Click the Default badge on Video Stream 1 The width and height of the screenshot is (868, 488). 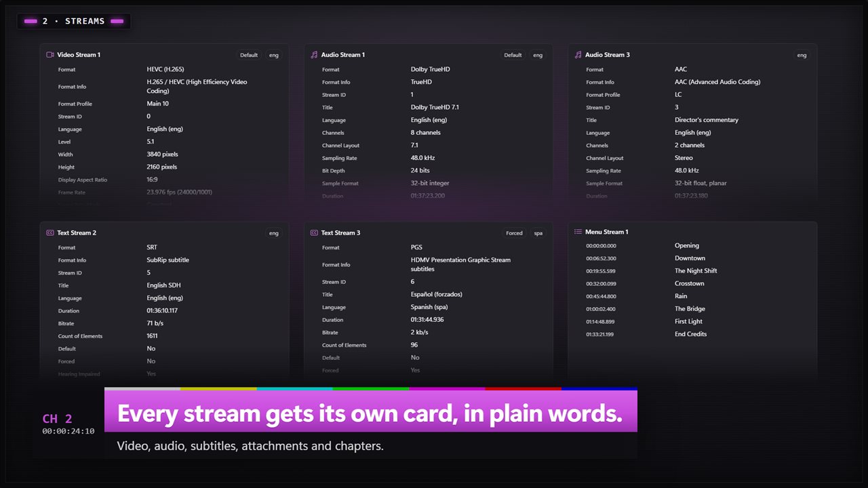[x=249, y=55]
